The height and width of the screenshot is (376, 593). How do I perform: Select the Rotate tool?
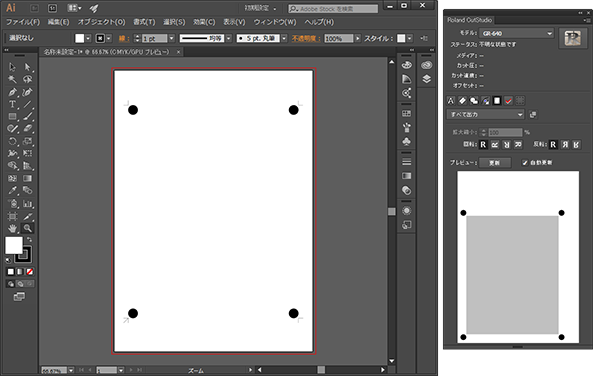click(12, 141)
